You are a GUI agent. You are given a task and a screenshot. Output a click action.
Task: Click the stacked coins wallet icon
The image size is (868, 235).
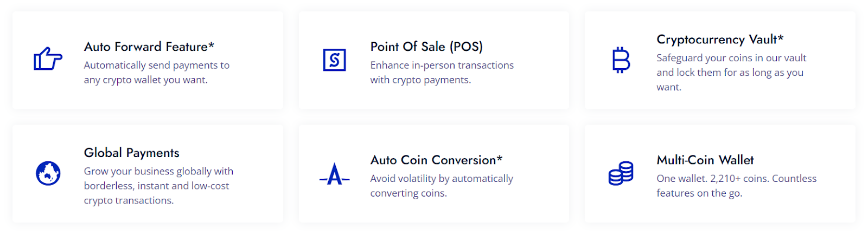621,173
